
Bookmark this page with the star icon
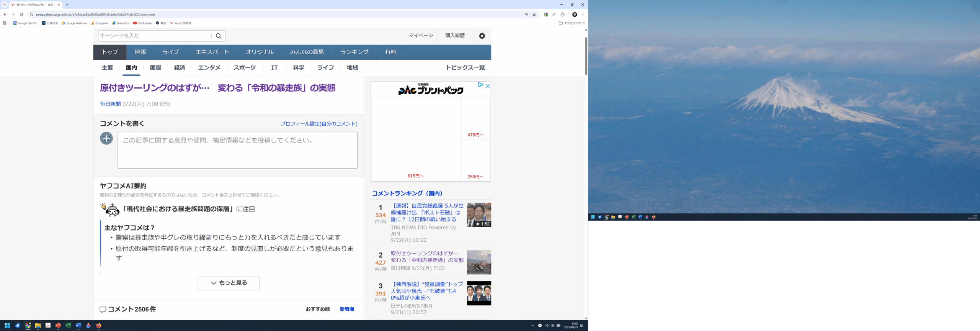click(x=534, y=15)
